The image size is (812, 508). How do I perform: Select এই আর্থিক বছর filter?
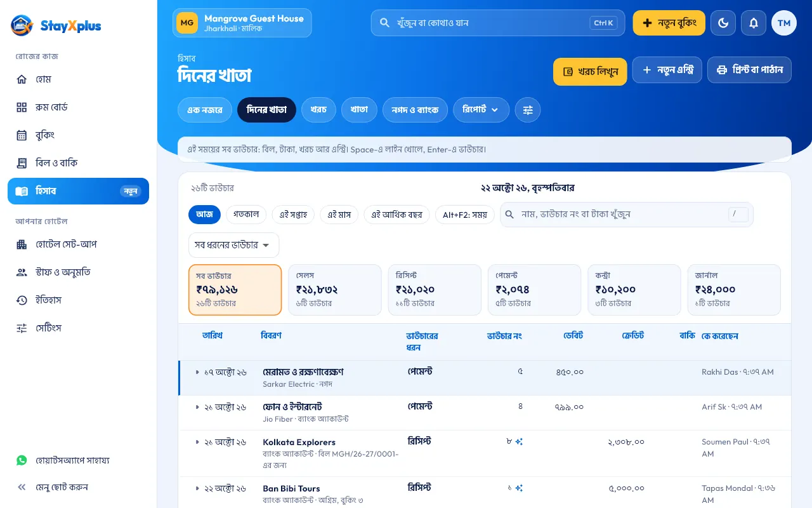[396, 215]
